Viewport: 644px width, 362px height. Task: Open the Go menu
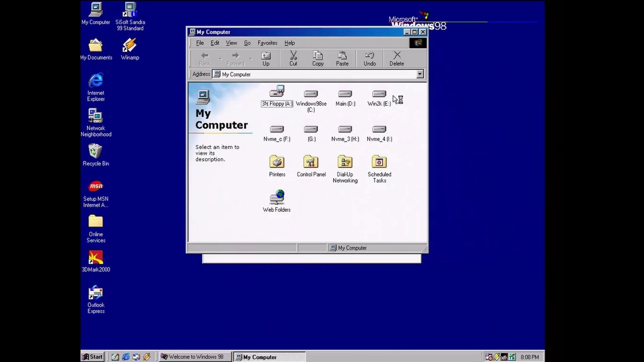(x=247, y=43)
